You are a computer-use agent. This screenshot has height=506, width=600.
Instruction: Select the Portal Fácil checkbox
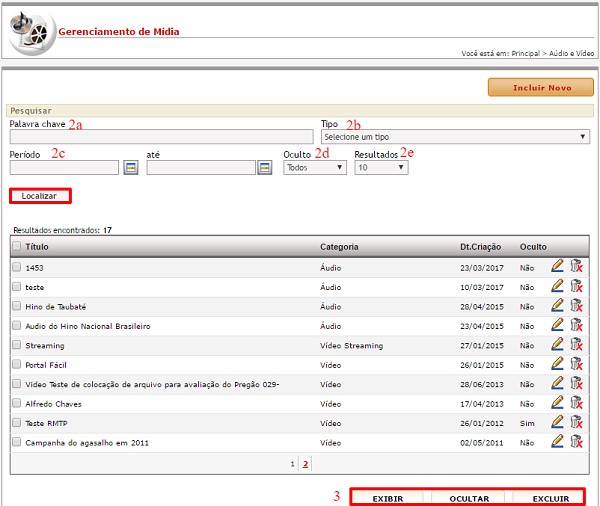pos(16,364)
